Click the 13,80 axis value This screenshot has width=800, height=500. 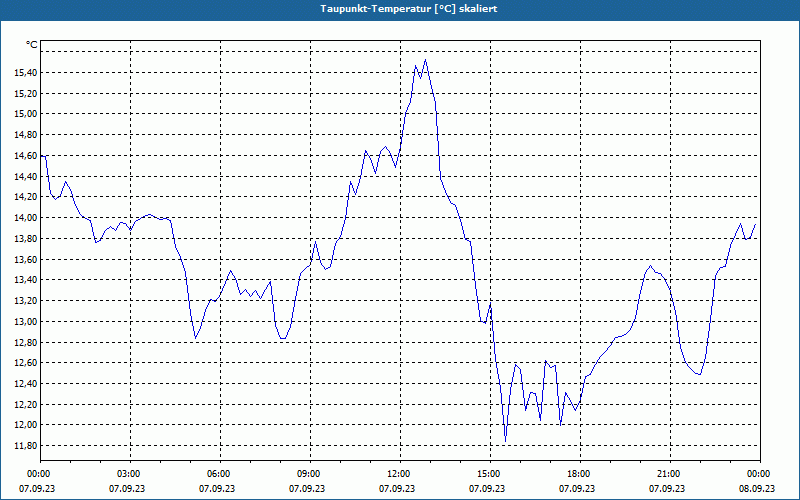26,239
